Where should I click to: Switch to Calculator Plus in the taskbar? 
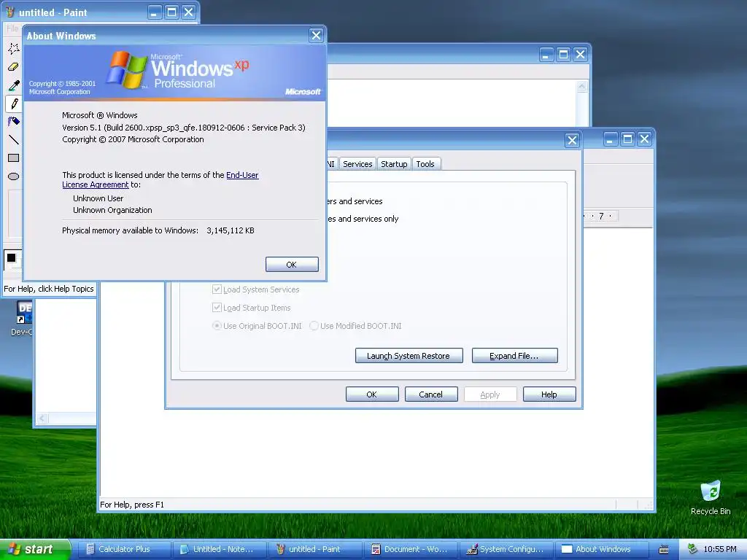(x=123, y=549)
